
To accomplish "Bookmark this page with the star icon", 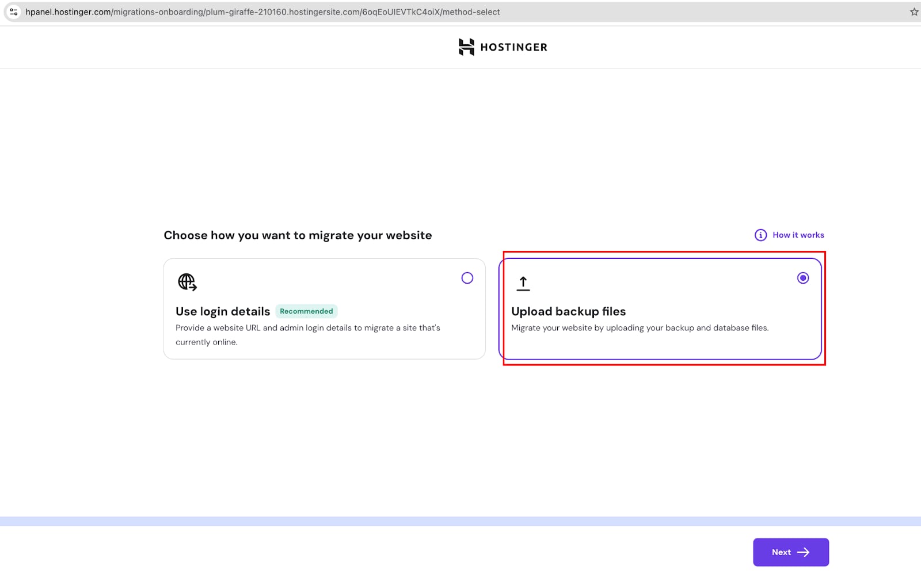I will coord(914,12).
